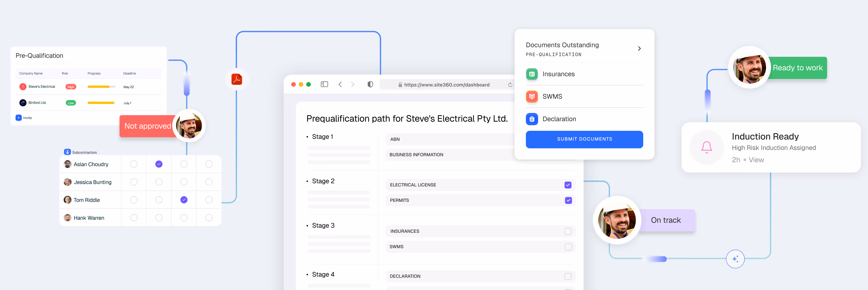This screenshot has height=290, width=868.
Task: Select Jessica Bunting's first radio circle
Action: (134, 182)
